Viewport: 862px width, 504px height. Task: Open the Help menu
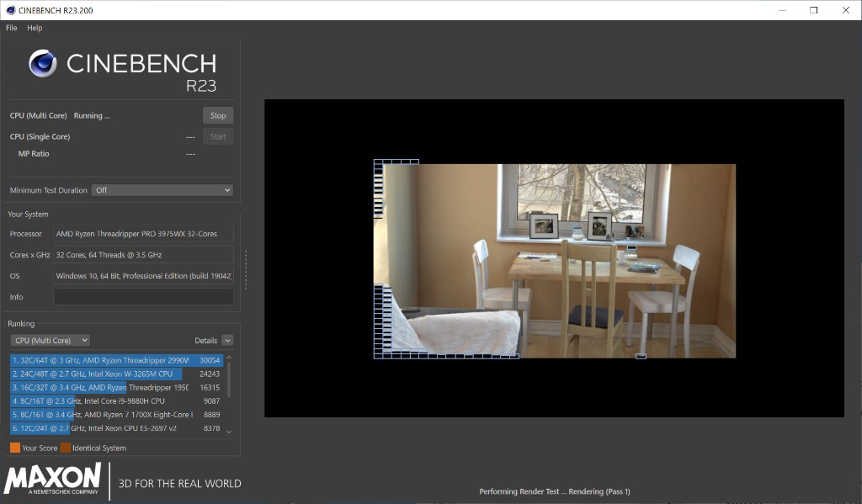[35, 28]
